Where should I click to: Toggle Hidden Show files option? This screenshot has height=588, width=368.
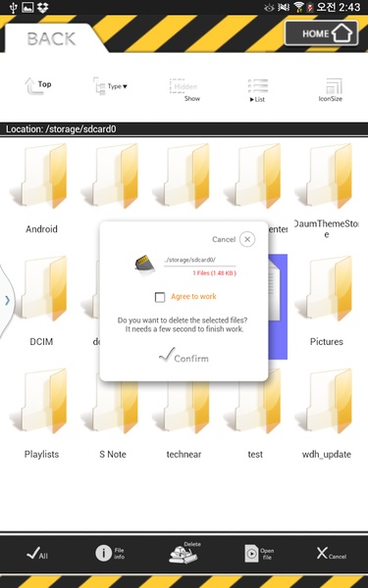(185, 90)
